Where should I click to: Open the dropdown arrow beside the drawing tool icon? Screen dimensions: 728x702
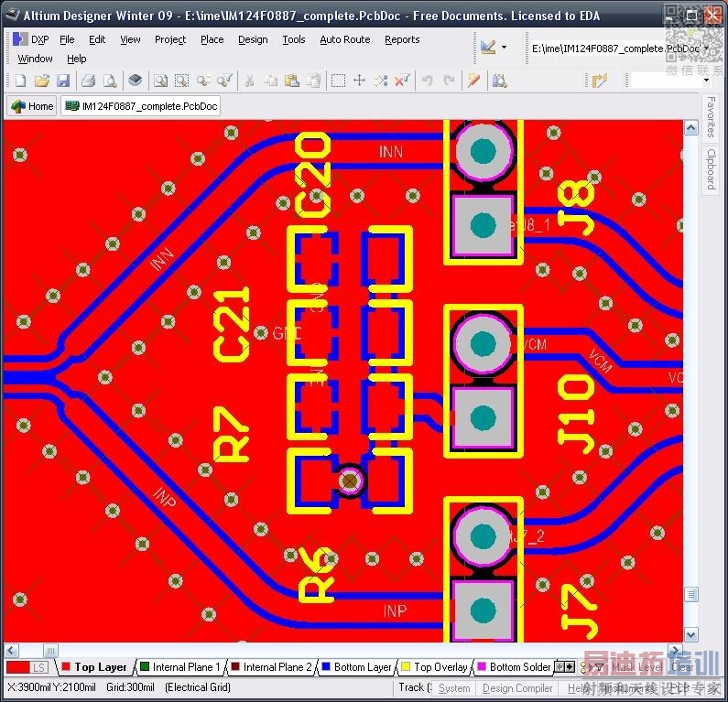(x=505, y=47)
